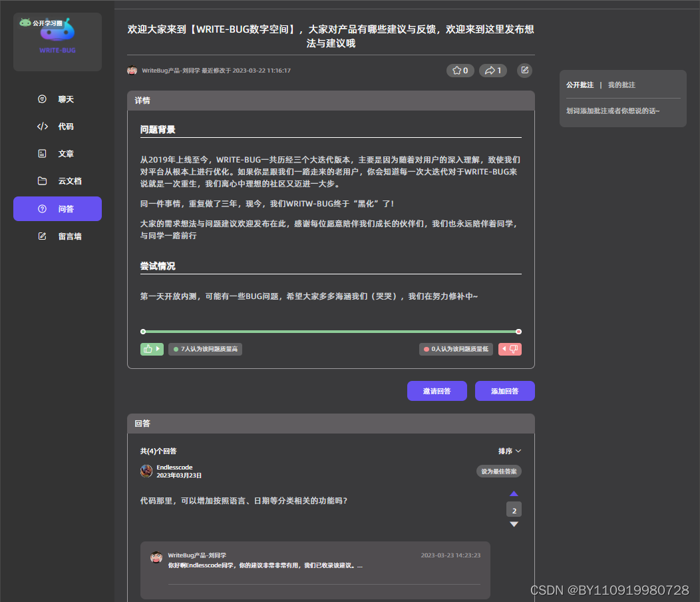This screenshot has height=602, width=700.
Task: Downvote Endlesscode's answer with down arrow
Action: coord(514,524)
